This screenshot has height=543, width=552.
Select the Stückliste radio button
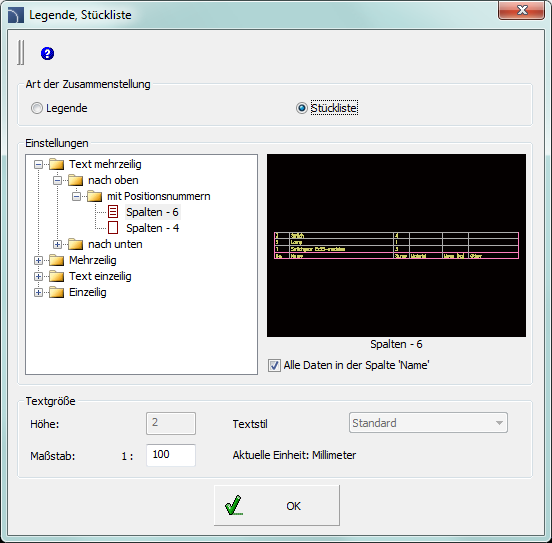301,108
